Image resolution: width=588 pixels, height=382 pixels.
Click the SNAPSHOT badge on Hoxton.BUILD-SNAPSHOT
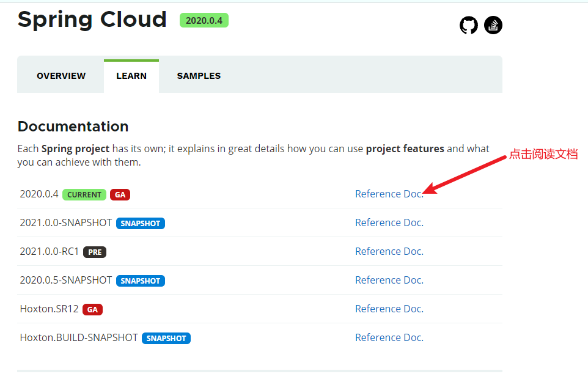click(166, 338)
